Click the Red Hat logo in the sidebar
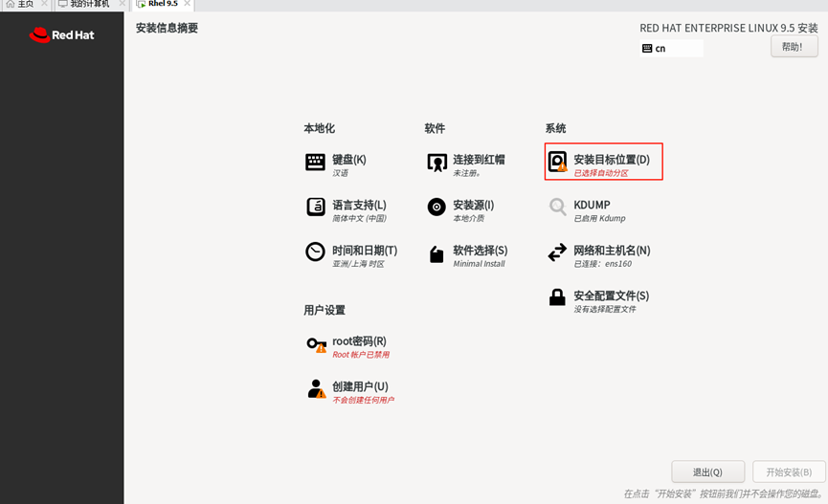 (62, 34)
